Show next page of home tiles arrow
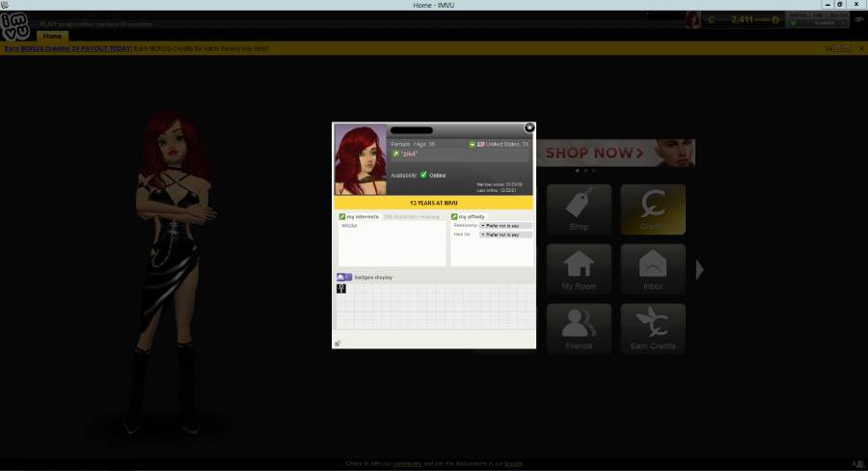868x471 pixels. [699, 270]
